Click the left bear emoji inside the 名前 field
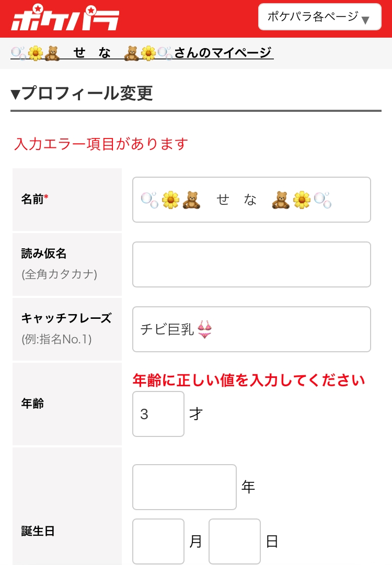This screenshot has width=392, height=565. pyautogui.click(x=191, y=200)
